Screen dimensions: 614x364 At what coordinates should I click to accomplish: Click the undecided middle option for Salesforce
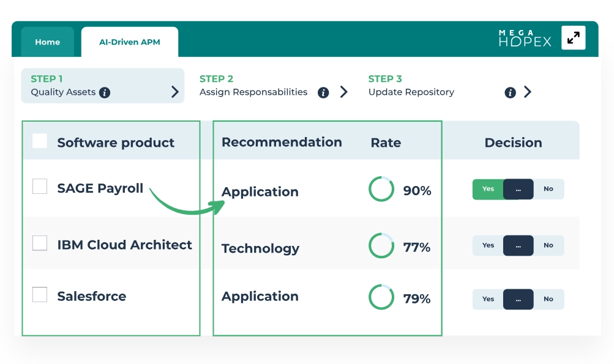pyautogui.click(x=519, y=299)
